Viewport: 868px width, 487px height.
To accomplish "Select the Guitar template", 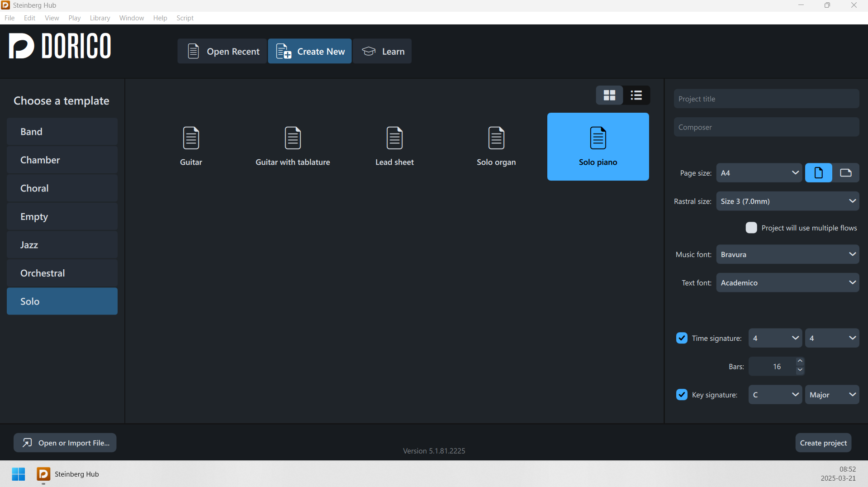I will click(191, 147).
